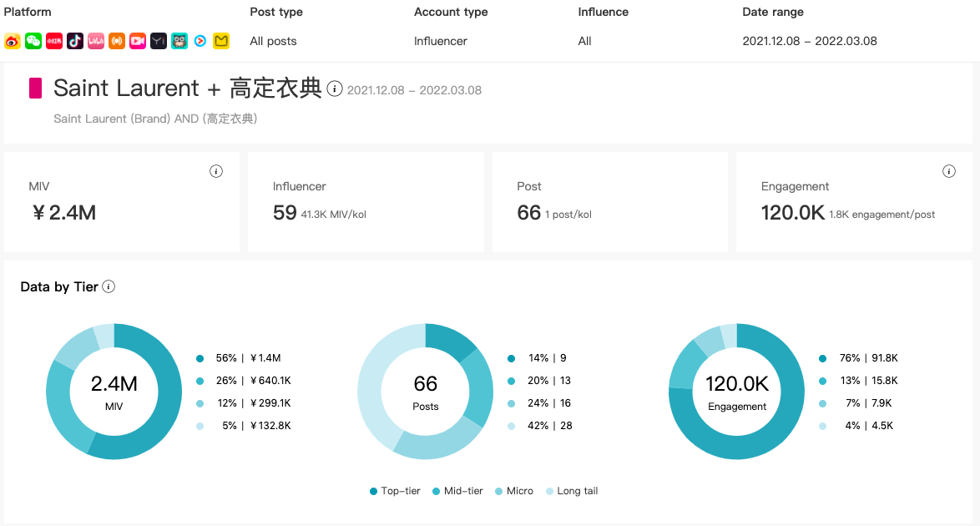Screen dimensions: 980x526
Task: Click the 1 post/kol text
Action: (568, 215)
